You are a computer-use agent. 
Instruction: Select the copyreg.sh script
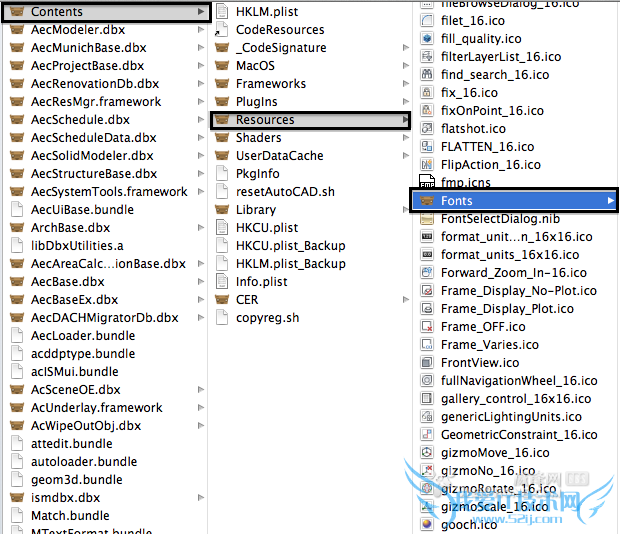coord(267,317)
